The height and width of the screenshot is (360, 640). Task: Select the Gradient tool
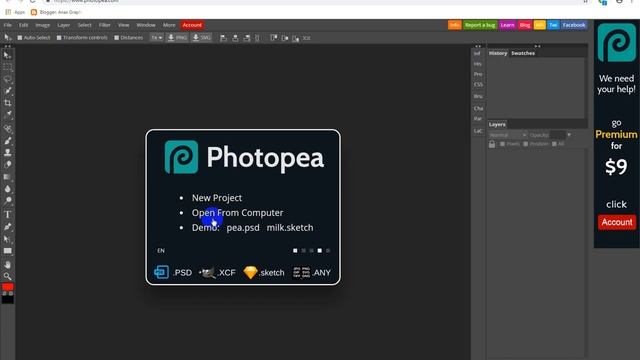pyautogui.click(x=7, y=177)
